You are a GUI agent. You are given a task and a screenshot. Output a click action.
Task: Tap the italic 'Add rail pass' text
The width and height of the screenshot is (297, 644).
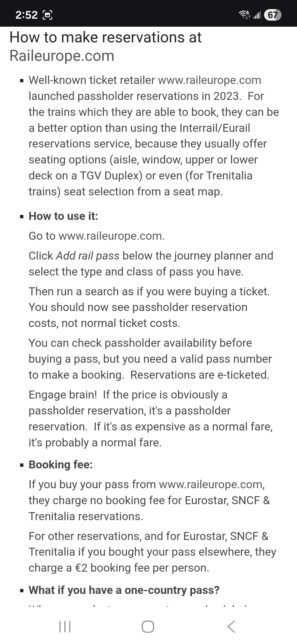click(88, 256)
